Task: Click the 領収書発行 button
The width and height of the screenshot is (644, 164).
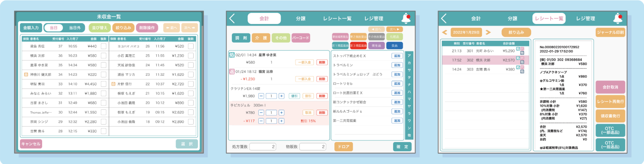Action: pyautogui.click(x=610, y=116)
